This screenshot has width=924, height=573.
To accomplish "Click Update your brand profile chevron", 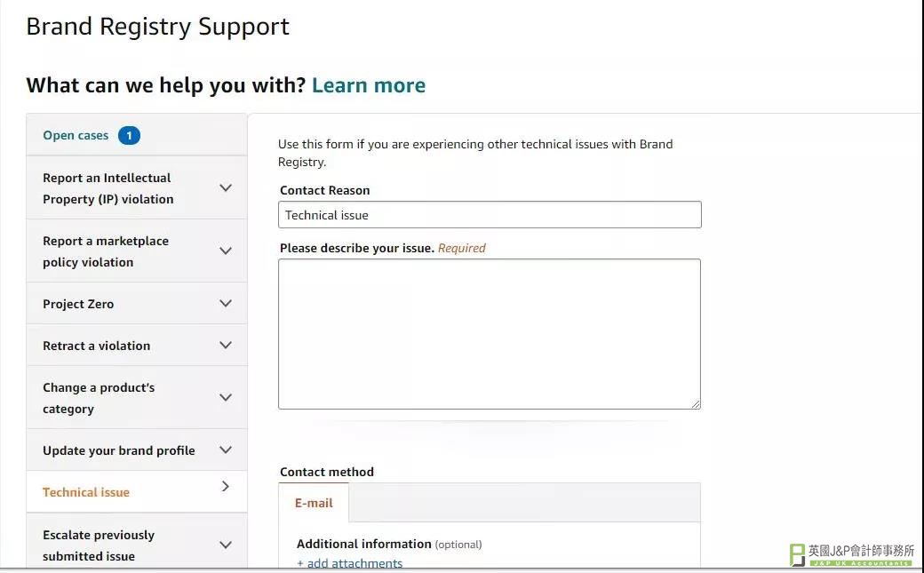I will (x=226, y=450).
